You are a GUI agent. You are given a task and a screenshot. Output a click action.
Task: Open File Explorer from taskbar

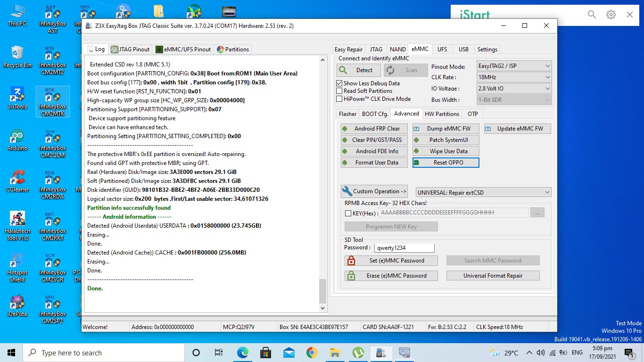click(x=335, y=353)
